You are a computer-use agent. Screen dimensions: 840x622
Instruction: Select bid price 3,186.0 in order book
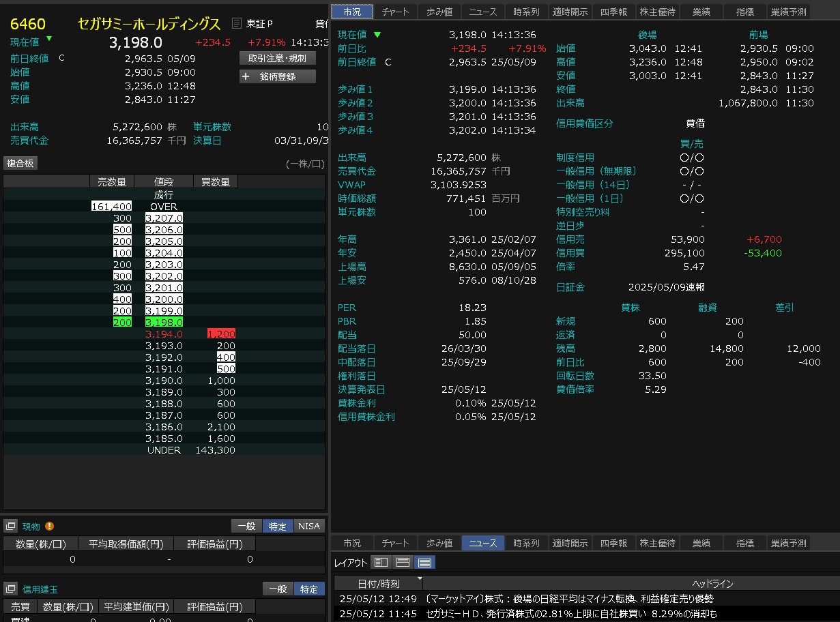click(x=164, y=427)
